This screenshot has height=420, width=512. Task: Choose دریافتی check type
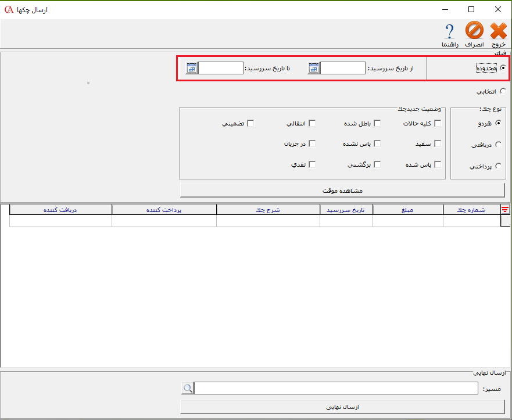pyautogui.click(x=499, y=145)
